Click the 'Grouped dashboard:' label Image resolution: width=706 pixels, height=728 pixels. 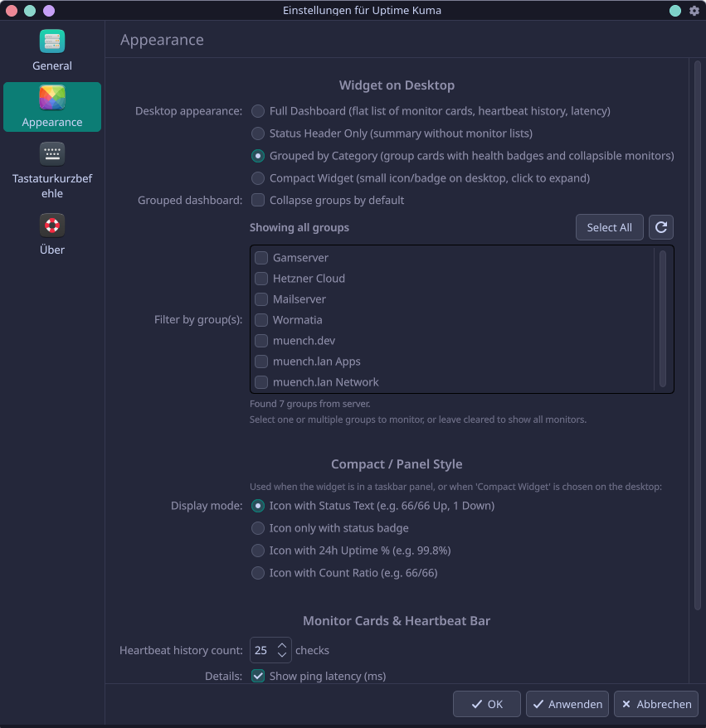(190, 201)
